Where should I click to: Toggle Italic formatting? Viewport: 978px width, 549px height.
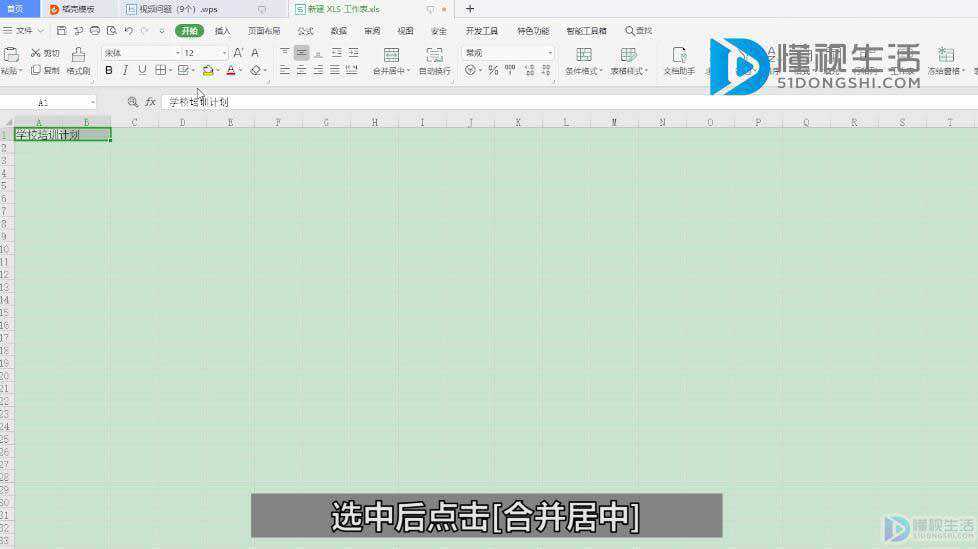tap(125, 70)
